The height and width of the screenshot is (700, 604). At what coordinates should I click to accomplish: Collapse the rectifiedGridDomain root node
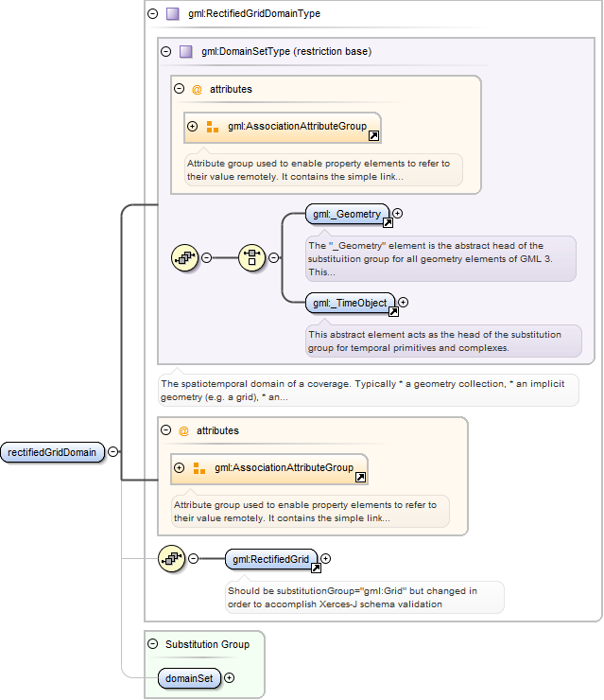click(x=113, y=452)
